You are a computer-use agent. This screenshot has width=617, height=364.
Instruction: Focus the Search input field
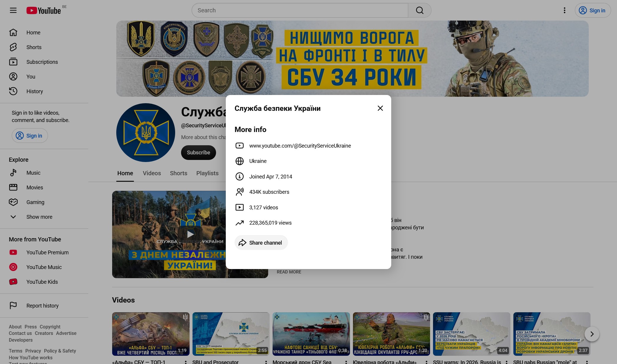tap(300, 11)
